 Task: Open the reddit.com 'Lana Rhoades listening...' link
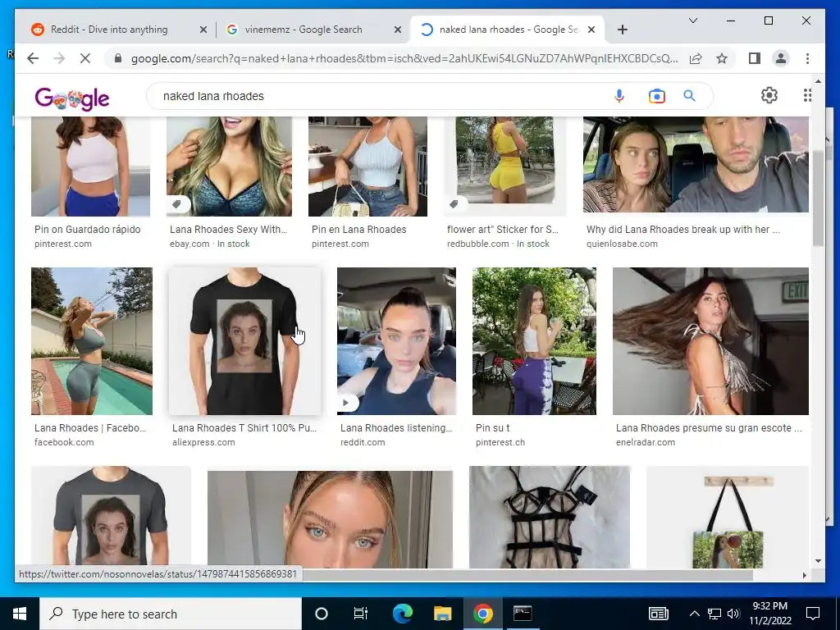(396, 428)
